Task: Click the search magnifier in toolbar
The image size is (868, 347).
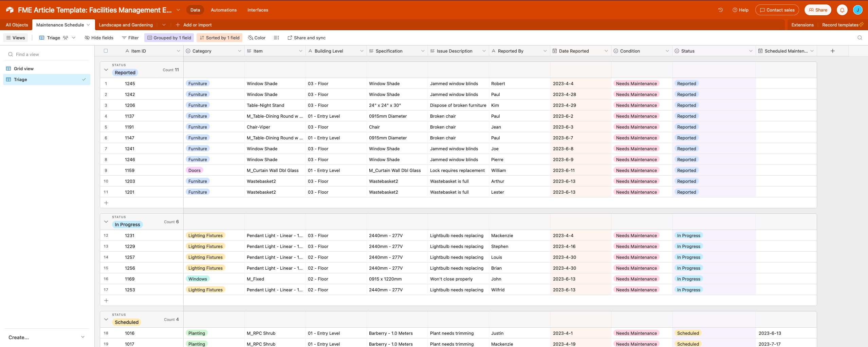Action: pos(860,38)
